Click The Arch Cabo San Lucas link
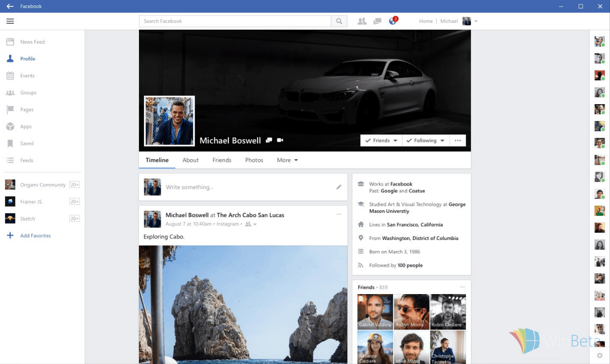Screen dimensions: 610x364 click(x=251, y=215)
